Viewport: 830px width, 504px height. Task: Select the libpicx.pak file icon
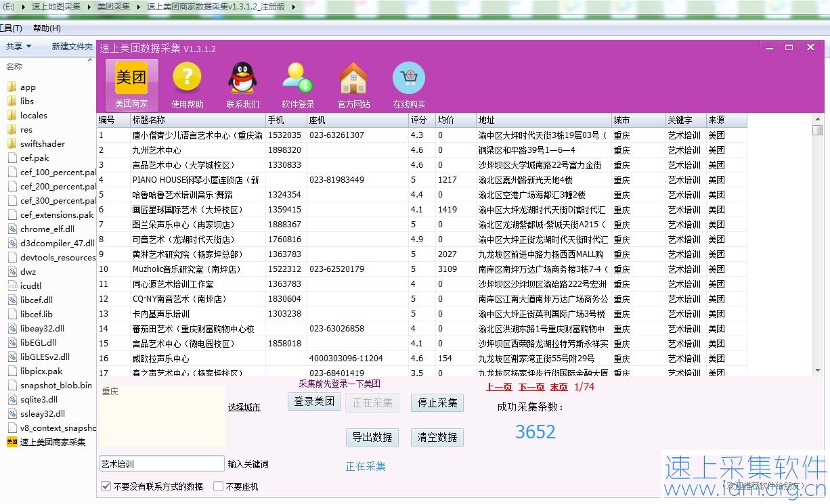click(12, 371)
